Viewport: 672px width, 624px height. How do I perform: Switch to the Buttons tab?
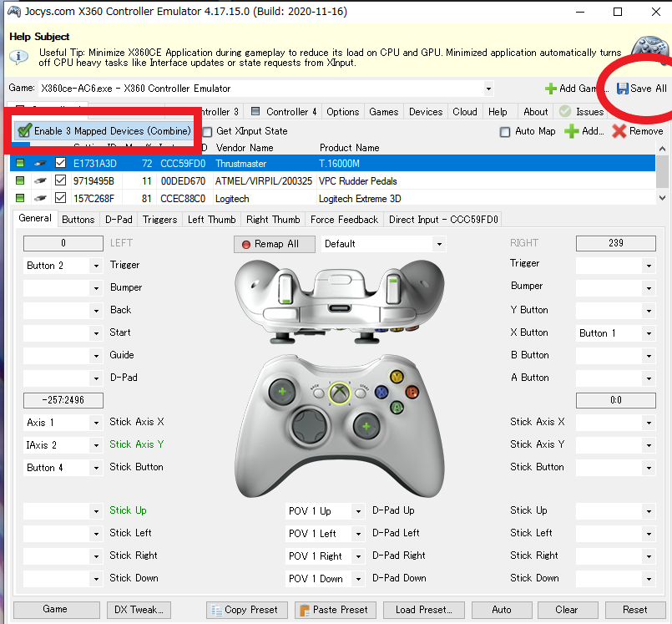coord(78,219)
